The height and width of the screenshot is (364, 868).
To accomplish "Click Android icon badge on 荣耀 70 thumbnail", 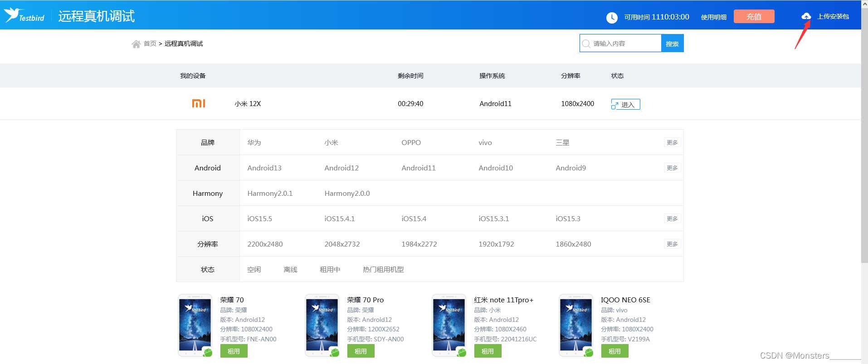I will coord(208,352).
